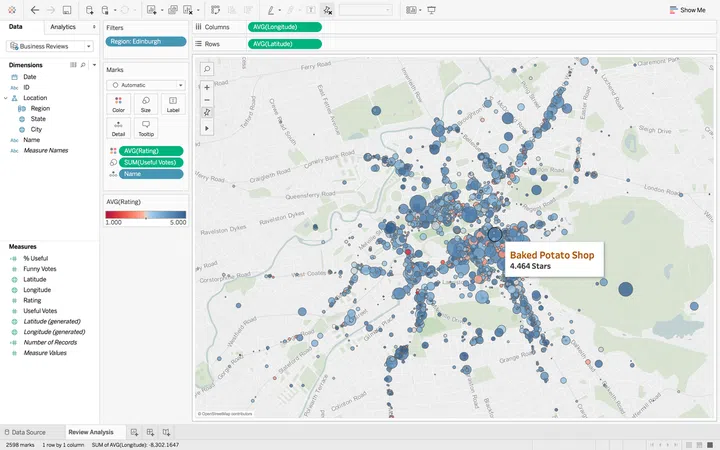Switch to the Analytics tab

point(62,27)
